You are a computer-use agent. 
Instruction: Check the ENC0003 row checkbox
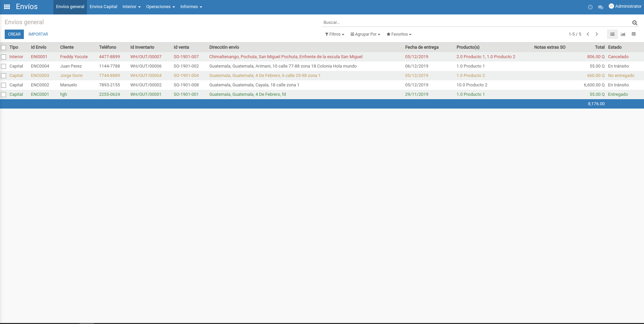pyautogui.click(x=4, y=76)
